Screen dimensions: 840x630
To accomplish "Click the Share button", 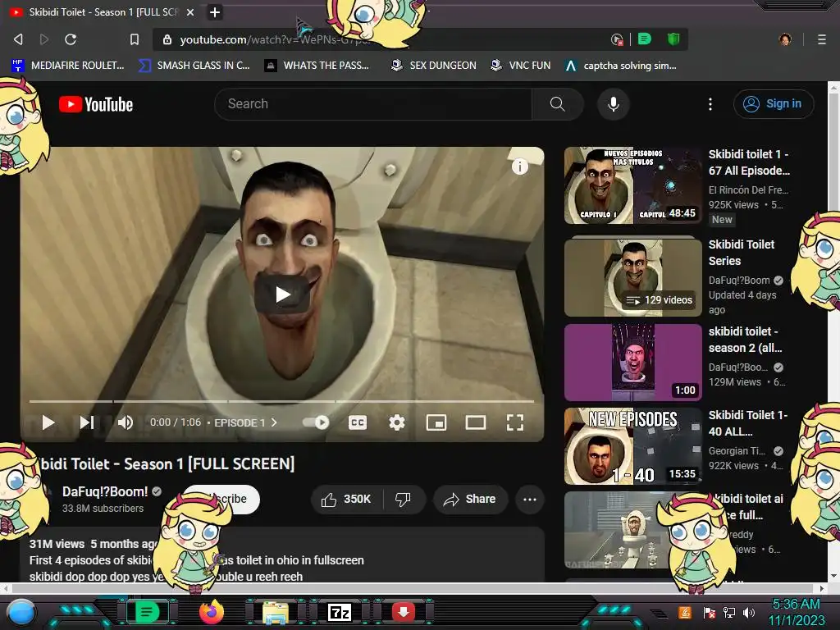I will [470, 500].
